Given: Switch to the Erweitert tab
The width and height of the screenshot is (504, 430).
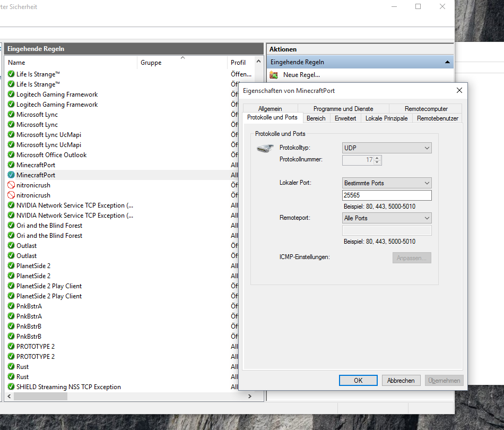Looking at the screenshot, I should click(x=345, y=118).
